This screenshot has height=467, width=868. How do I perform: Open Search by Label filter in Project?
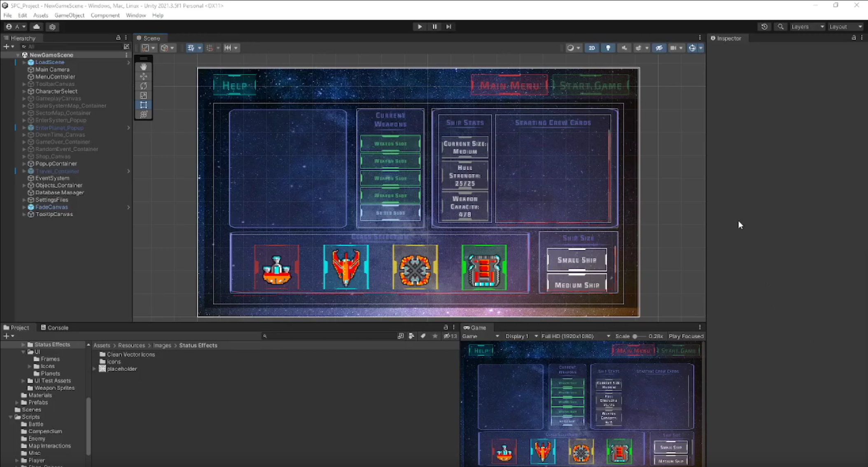click(423, 336)
